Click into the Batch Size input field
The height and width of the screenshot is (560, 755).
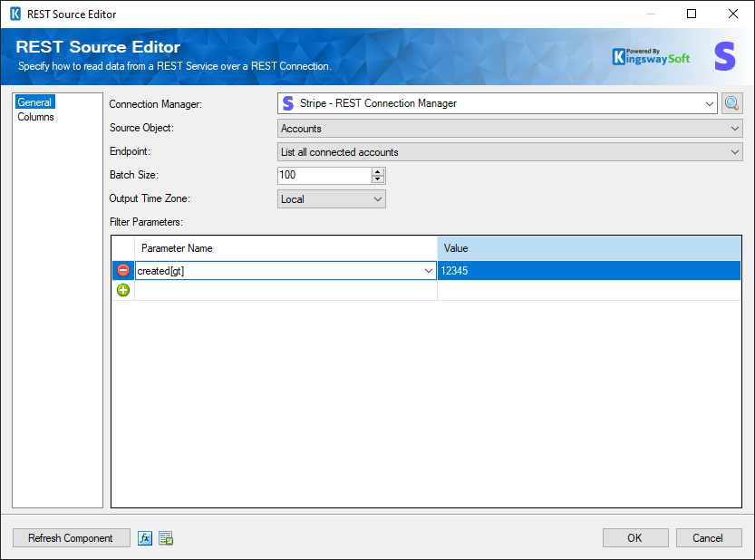324,175
